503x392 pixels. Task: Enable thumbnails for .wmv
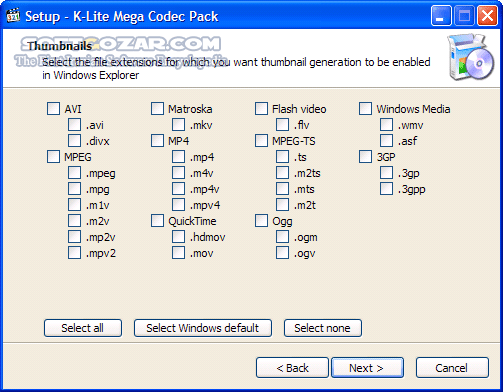click(386, 125)
